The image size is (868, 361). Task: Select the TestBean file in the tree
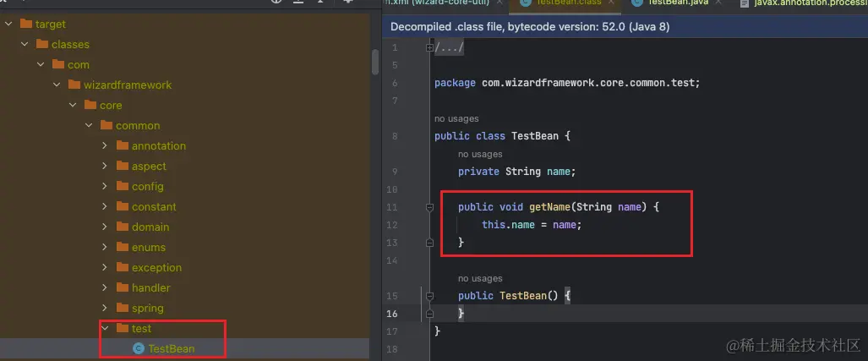pos(171,349)
